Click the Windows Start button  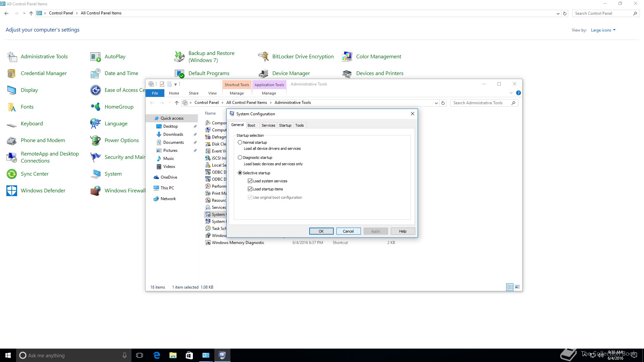coord(8,355)
